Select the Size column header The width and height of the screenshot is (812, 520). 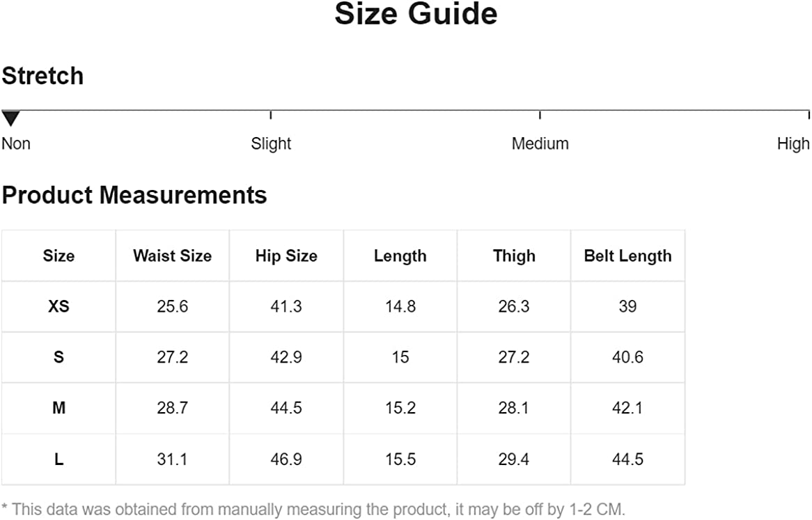(58, 255)
